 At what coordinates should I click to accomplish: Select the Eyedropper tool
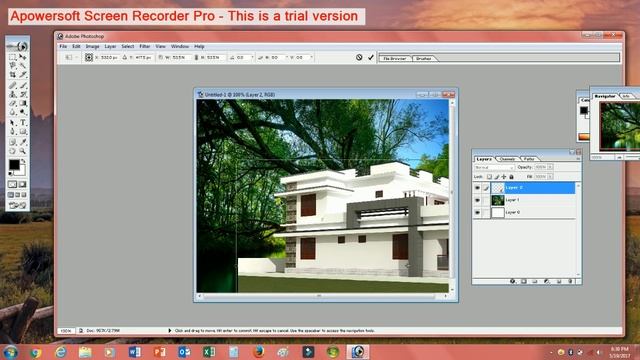(x=23, y=142)
